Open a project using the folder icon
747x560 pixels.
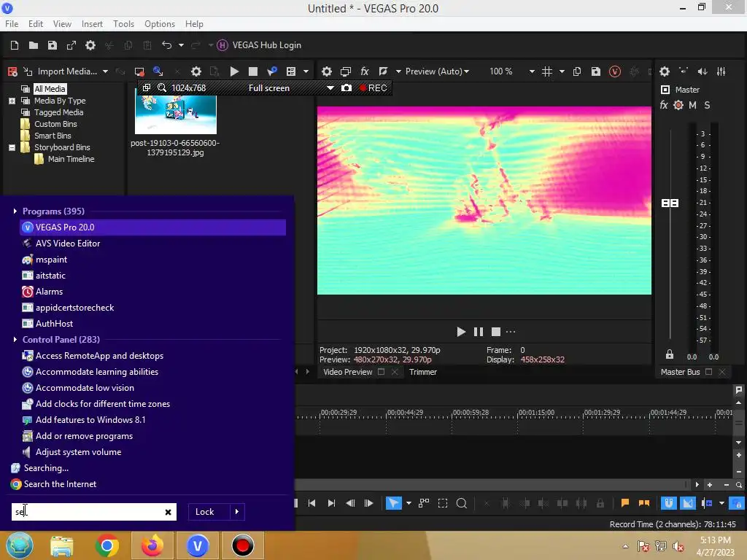(x=34, y=45)
